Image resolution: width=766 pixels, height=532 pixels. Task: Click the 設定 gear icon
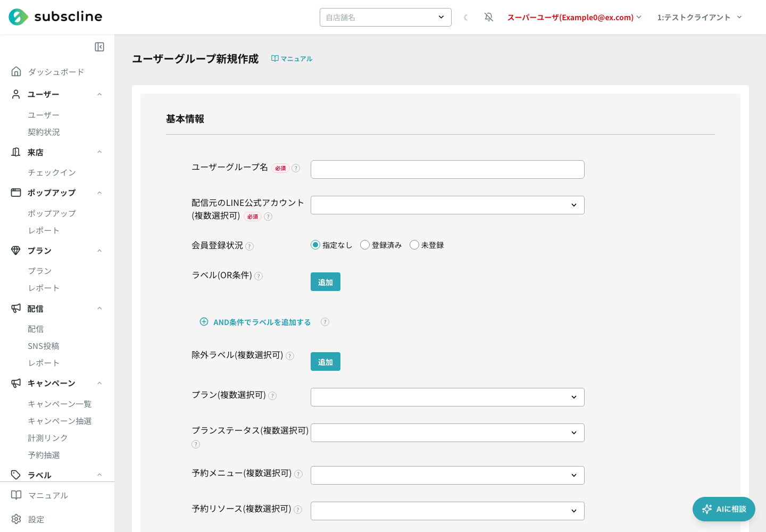click(x=16, y=519)
